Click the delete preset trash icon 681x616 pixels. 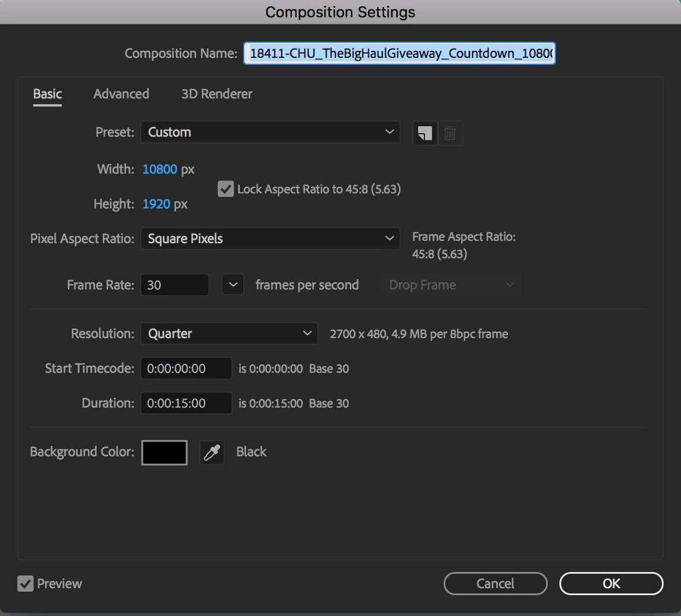click(450, 133)
